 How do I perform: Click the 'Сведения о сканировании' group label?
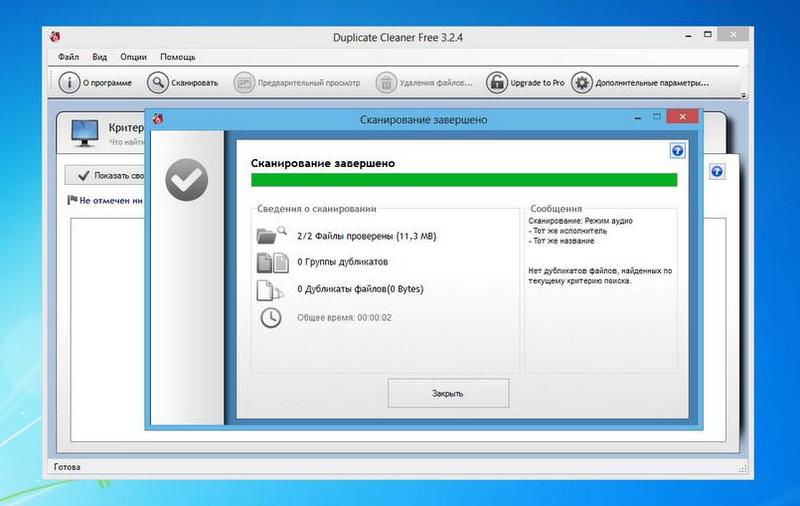tap(316, 209)
